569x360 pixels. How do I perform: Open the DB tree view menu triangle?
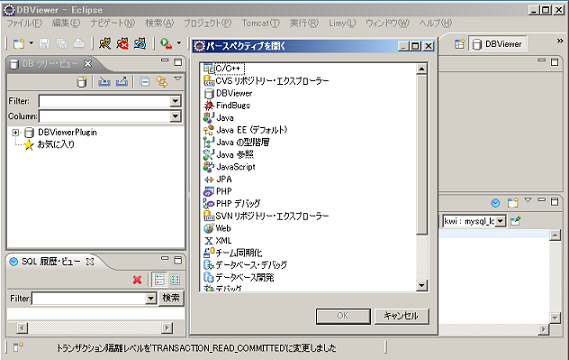click(x=177, y=78)
